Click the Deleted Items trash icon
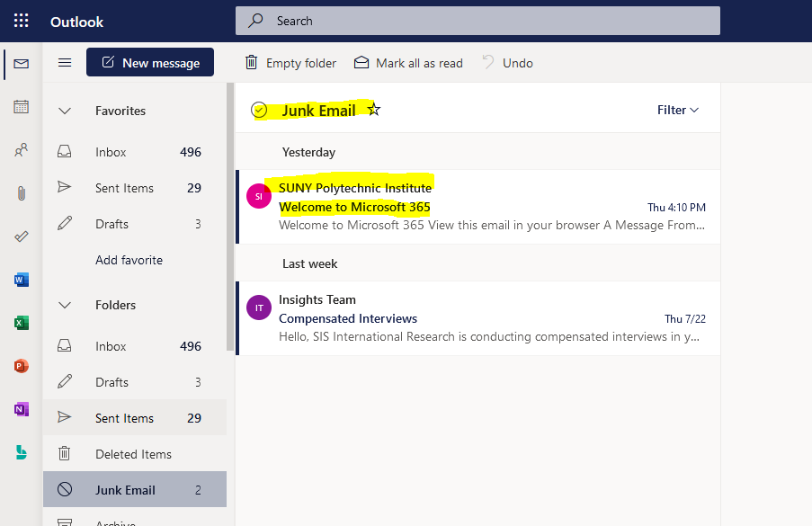812x526 pixels. click(64, 453)
